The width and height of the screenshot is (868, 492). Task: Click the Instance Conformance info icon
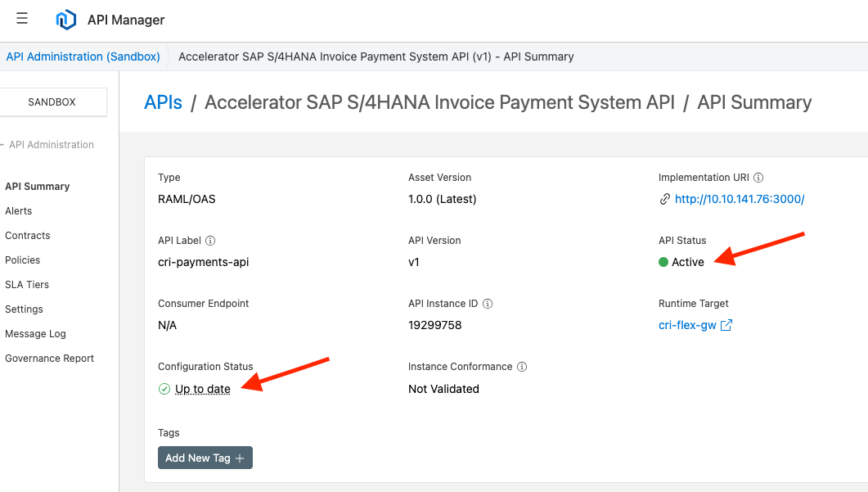tap(522, 367)
